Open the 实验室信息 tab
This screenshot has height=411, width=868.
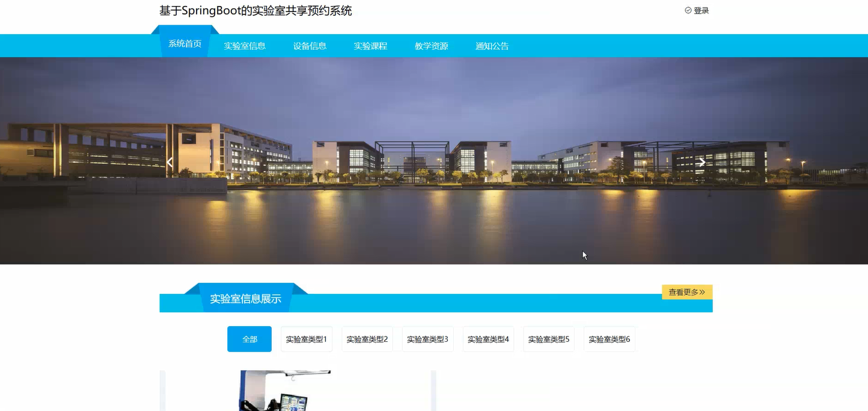(x=244, y=45)
